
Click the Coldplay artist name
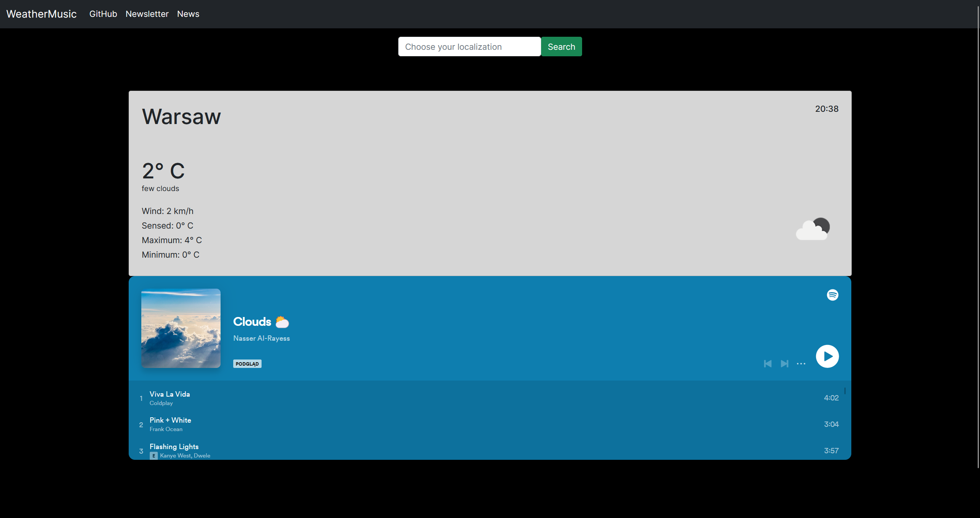click(161, 403)
